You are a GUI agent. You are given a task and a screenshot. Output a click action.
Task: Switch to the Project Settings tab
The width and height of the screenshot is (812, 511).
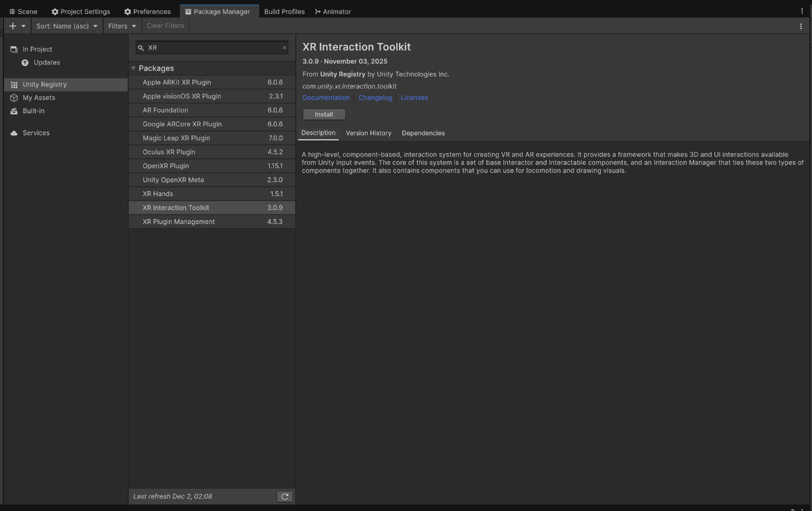(81, 12)
